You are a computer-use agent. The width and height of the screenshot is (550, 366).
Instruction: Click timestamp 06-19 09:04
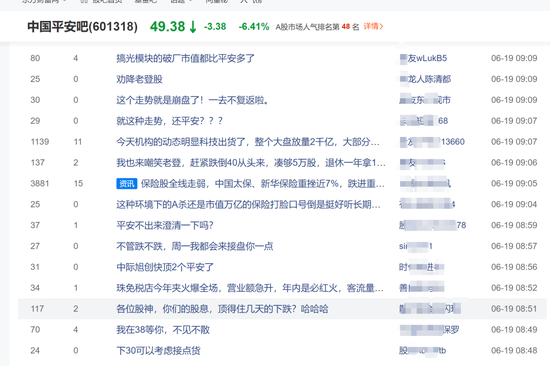514,204
